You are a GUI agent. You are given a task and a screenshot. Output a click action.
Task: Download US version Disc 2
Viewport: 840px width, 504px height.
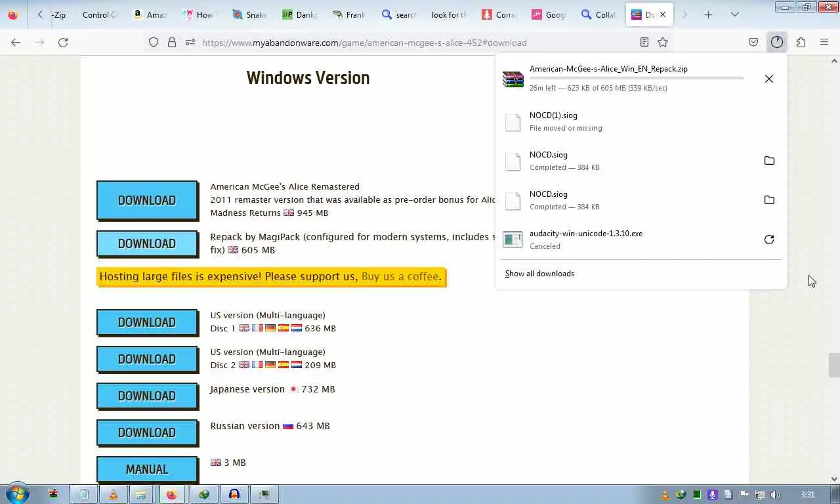point(147,359)
